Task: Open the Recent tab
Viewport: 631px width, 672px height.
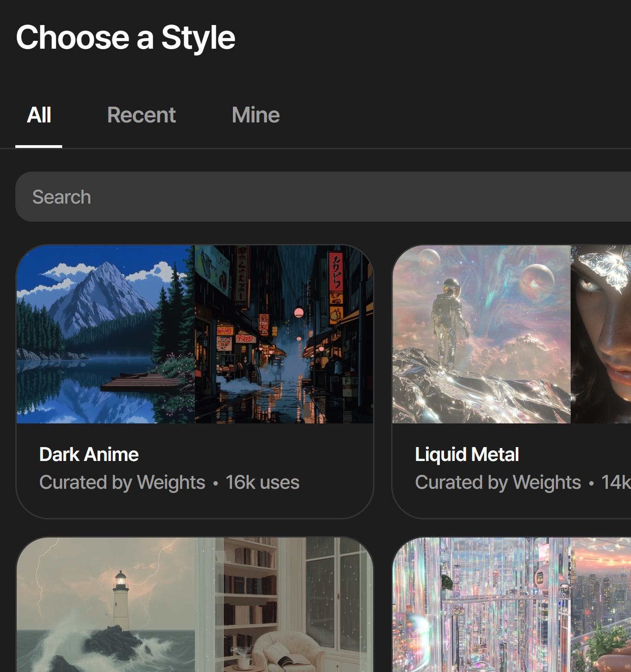Action: point(141,115)
